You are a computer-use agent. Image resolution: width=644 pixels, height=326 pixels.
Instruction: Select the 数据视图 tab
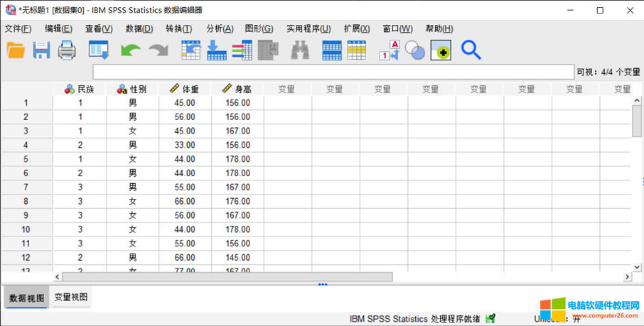tap(26, 298)
